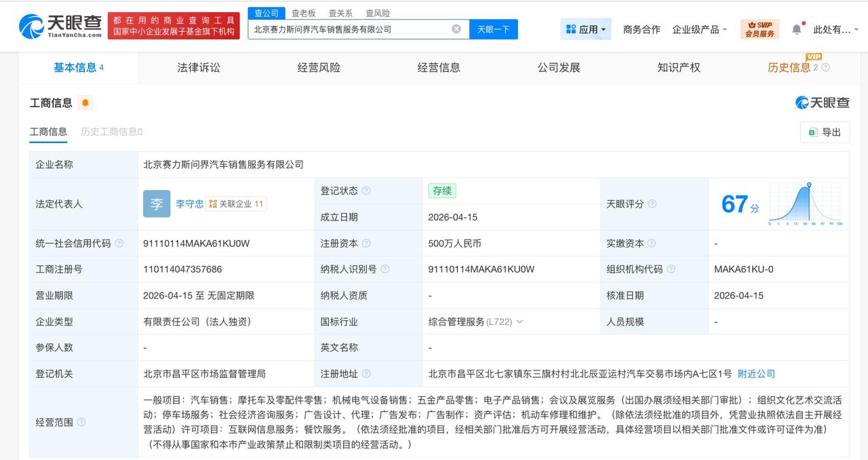Clear the search box with the ✕ icon

pyautogui.click(x=456, y=29)
